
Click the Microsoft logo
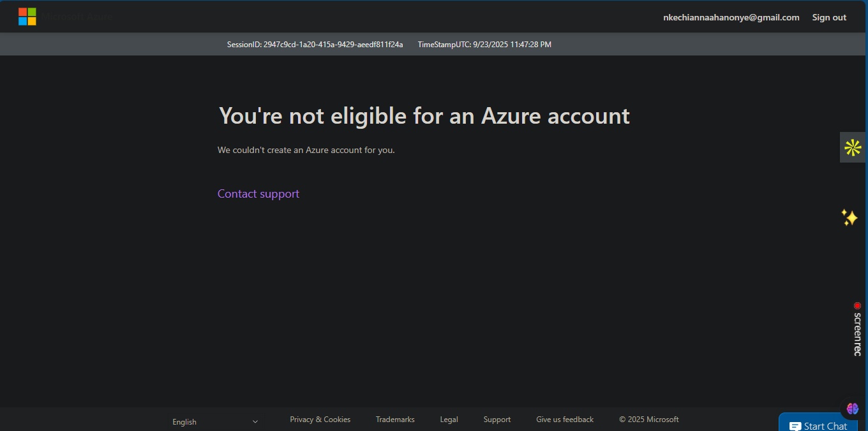pyautogui.click(x=27, y=16)
